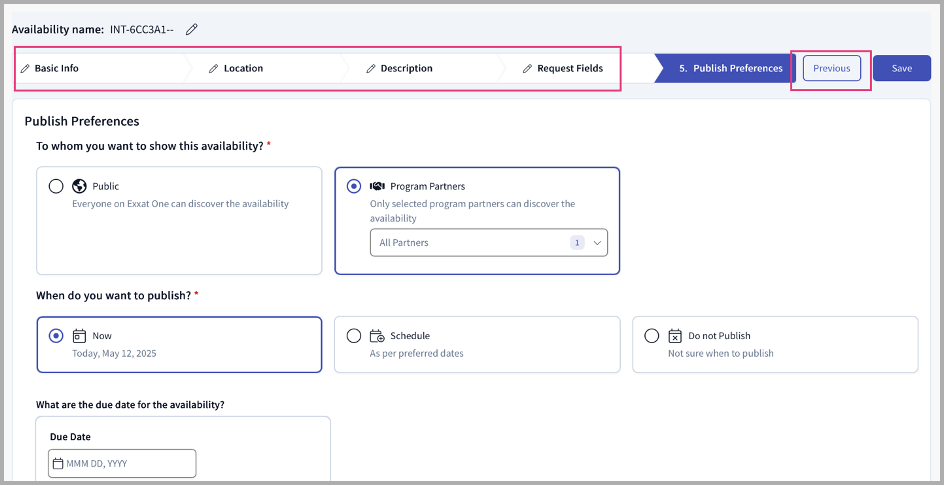Screen dimensions: 944x486
Task: Select the Now publish radio button
Action: click(56, 336)
